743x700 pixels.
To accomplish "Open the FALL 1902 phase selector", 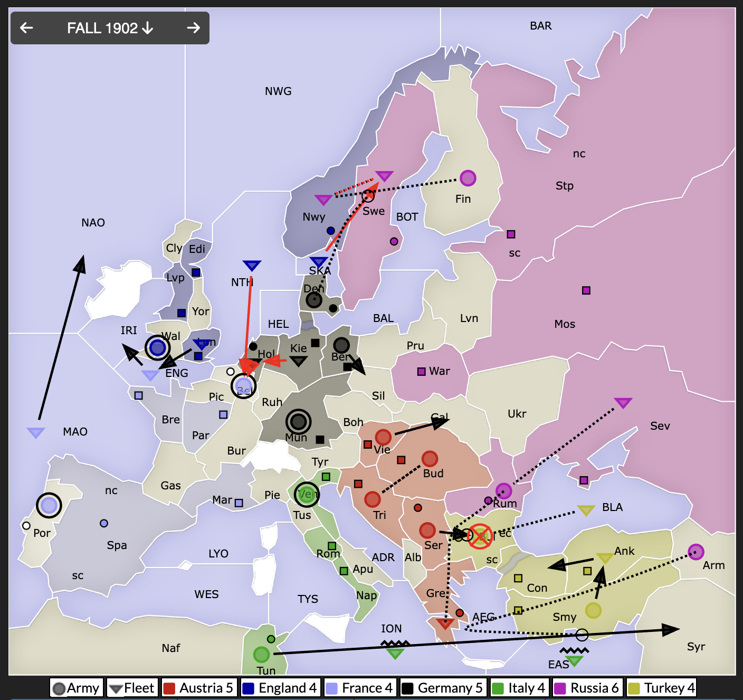I will point(110,28).
